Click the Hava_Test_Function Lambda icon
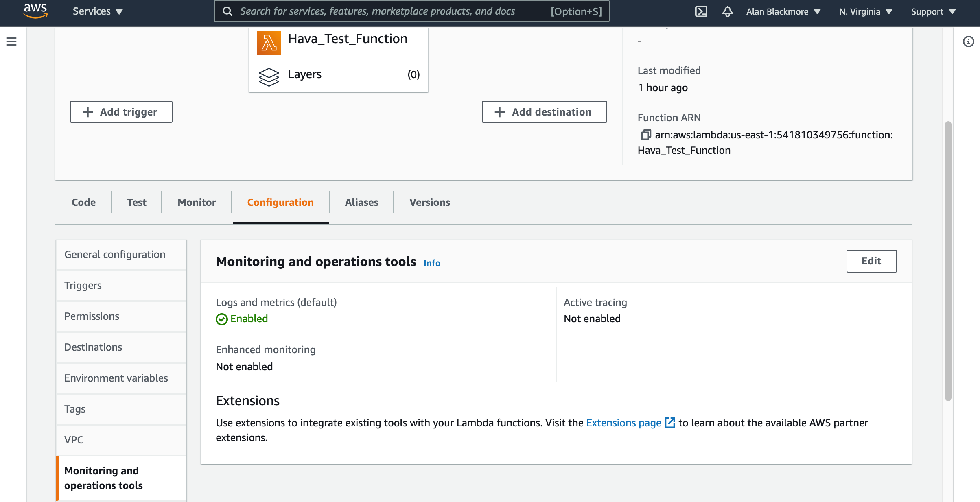The width and height of the screenshot is (980, 502). [269, 42]
